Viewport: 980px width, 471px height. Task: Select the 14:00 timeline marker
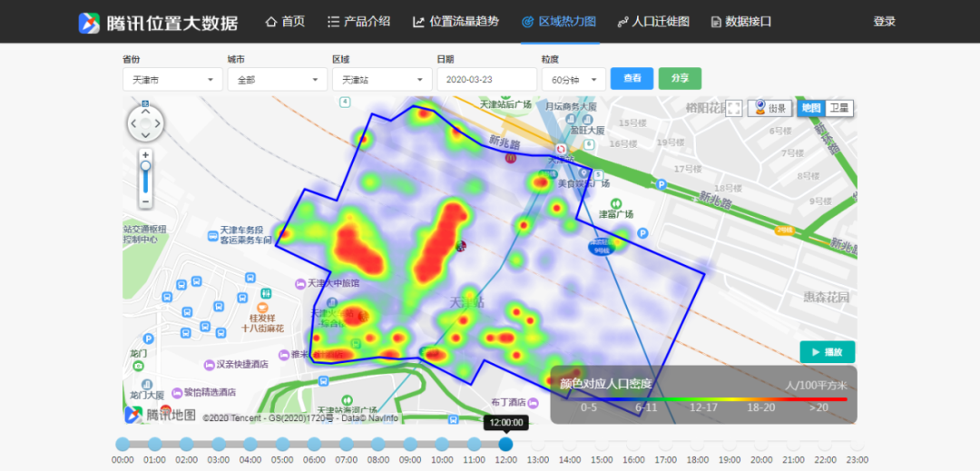[x=569, y=444]
